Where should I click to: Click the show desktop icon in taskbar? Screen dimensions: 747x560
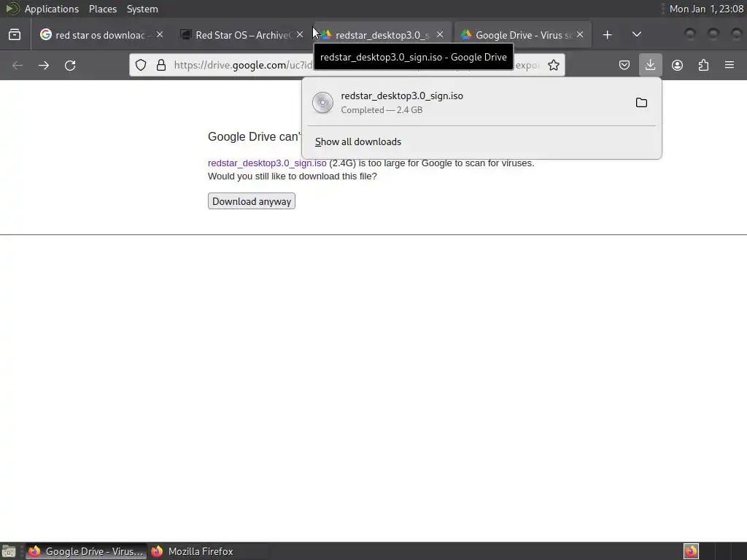[9, 551]
